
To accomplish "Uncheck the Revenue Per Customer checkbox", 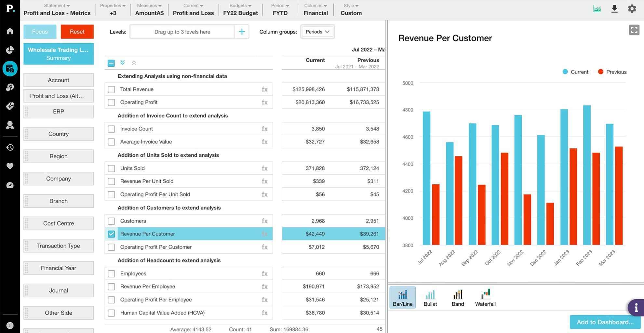I will [111, 234].
